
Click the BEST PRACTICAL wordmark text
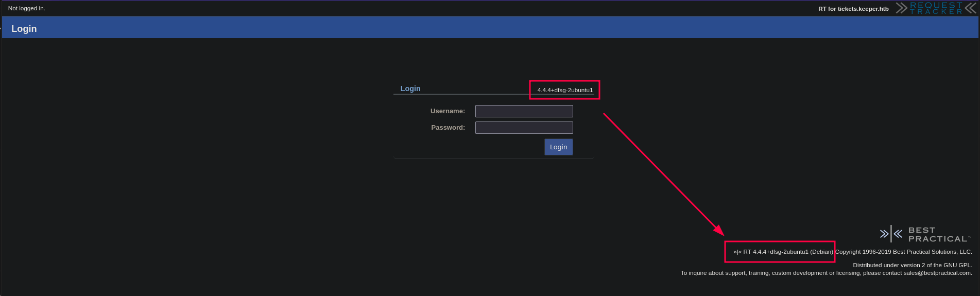[938, 235]
